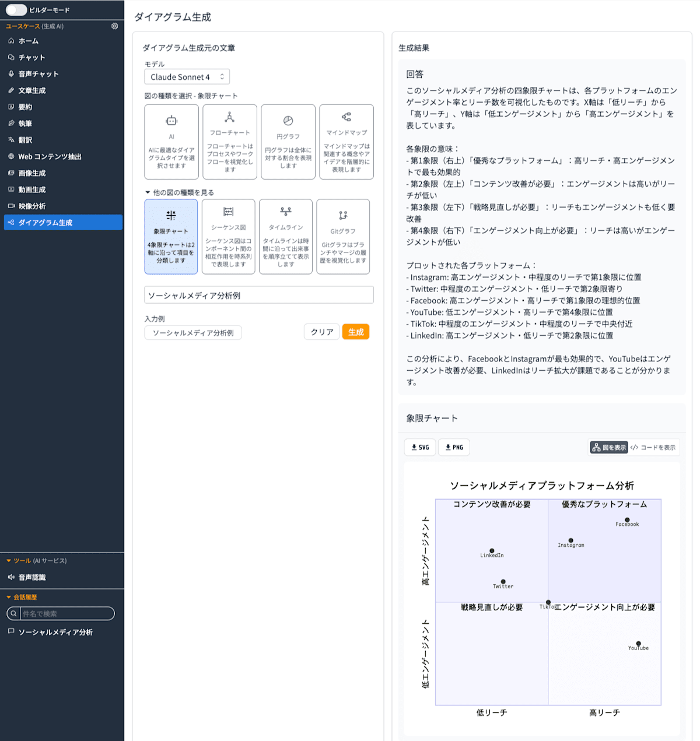Go to チャット in sidebar
The width and height of the screenshot is (700, 741).
coord(63,58)
